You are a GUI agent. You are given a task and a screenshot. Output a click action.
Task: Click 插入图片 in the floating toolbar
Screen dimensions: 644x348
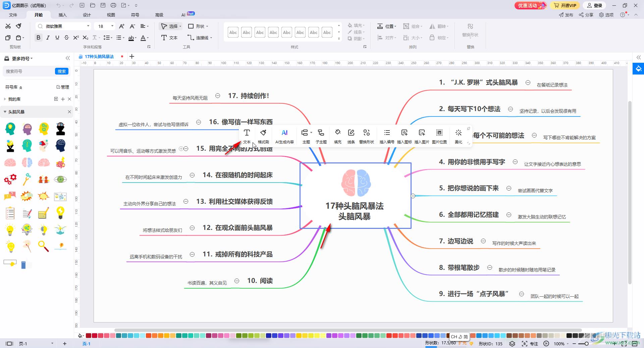tap(422, 136)
